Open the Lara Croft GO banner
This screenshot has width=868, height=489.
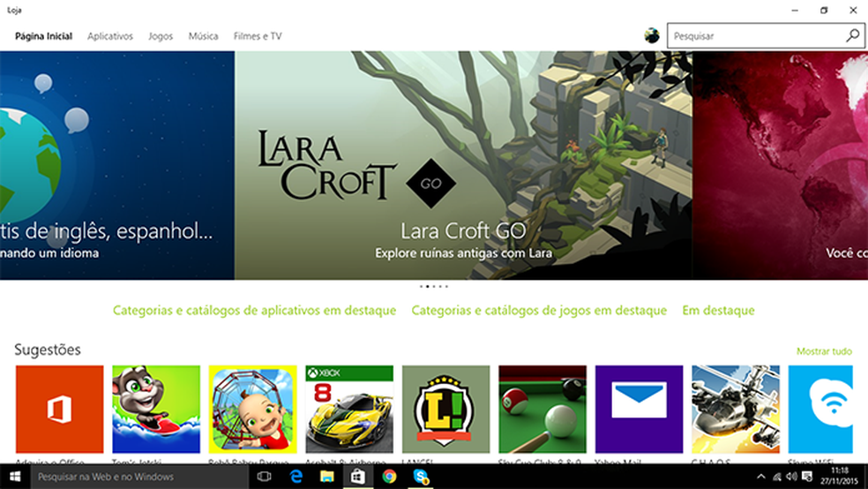[x=463, y=166]
